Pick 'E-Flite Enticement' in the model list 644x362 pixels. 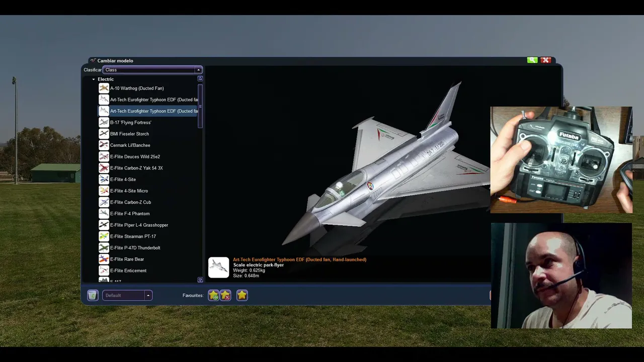click(128, 270)
